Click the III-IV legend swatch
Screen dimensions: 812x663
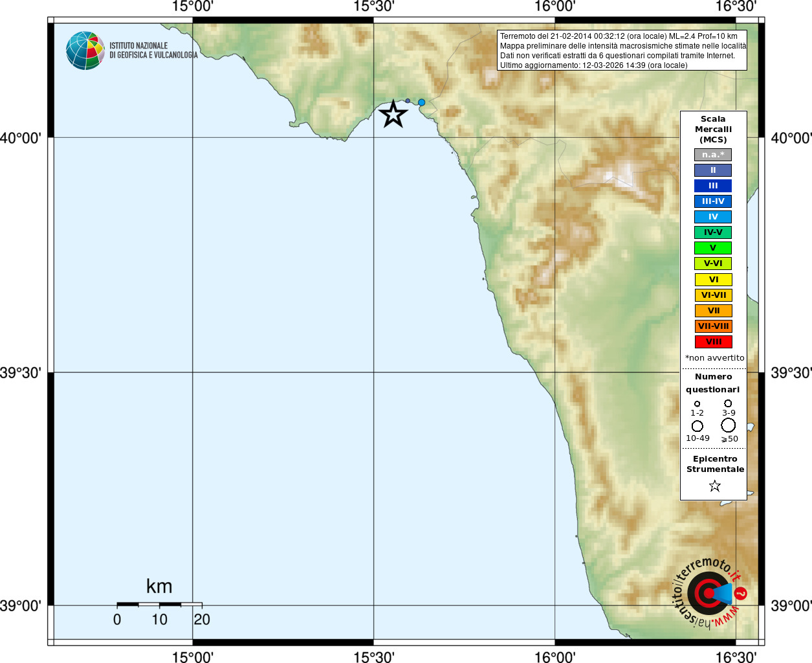713,201
